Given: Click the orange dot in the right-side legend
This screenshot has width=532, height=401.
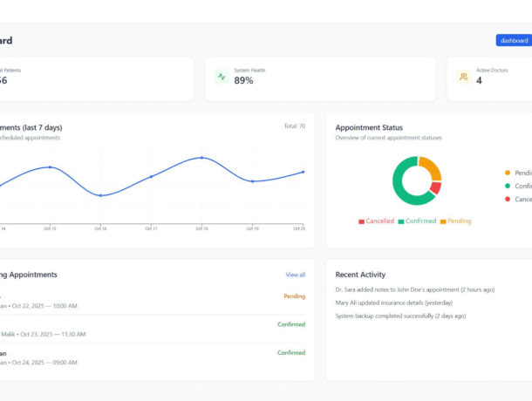Looking at the screenshot, I should pyautogui.click(x=508, y=173).
